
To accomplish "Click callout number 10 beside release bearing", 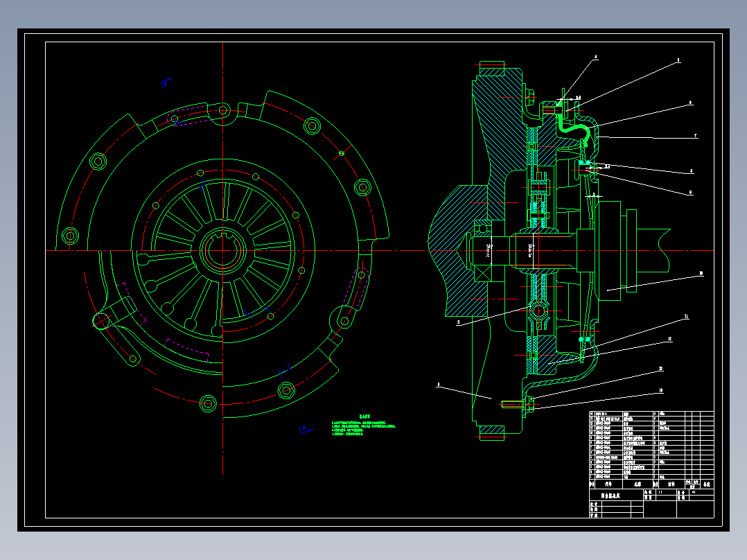I will (x=701, y=274).
